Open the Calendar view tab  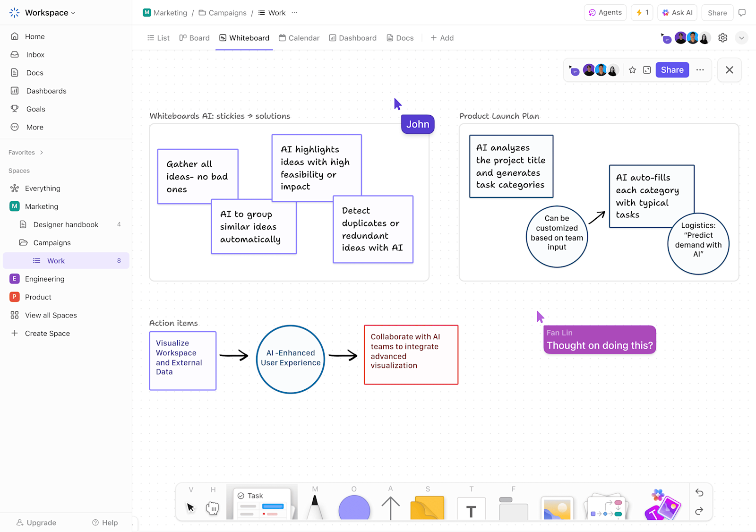pyautogui.click(x=299, y=38)
